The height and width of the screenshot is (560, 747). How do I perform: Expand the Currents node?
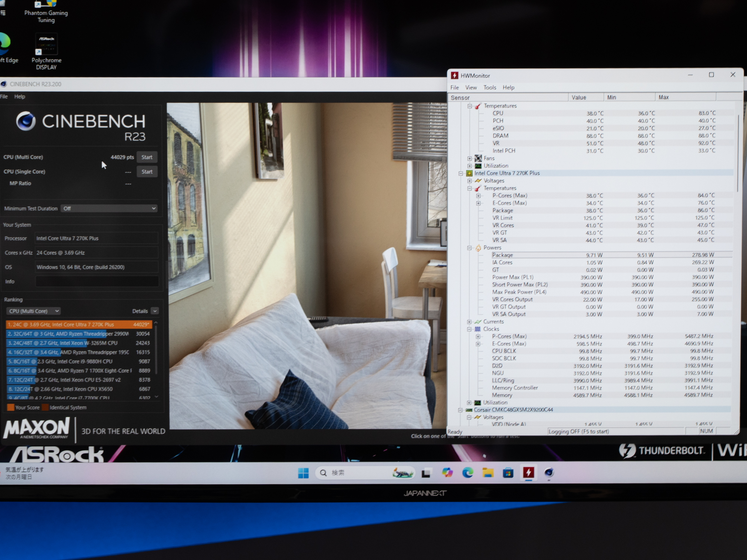click(469, 322)
